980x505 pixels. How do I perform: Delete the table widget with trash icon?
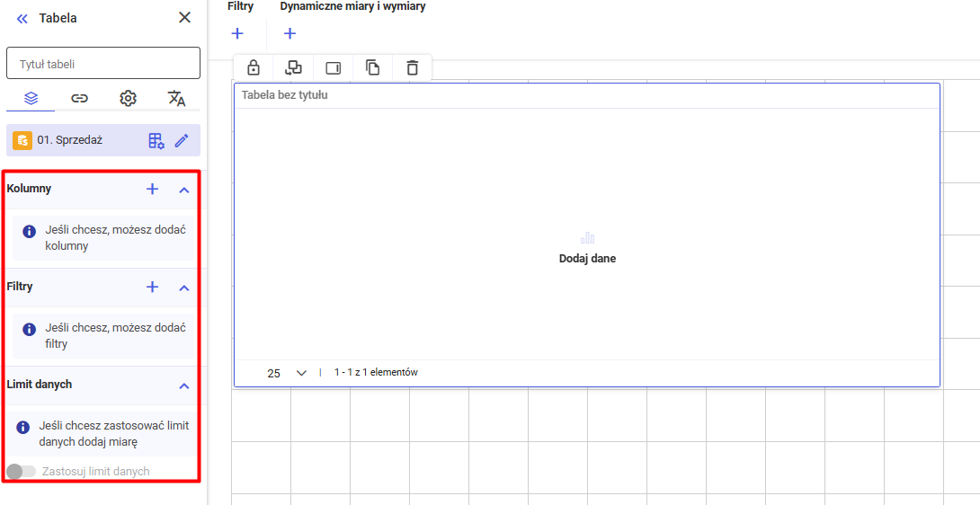coord(412,67)
